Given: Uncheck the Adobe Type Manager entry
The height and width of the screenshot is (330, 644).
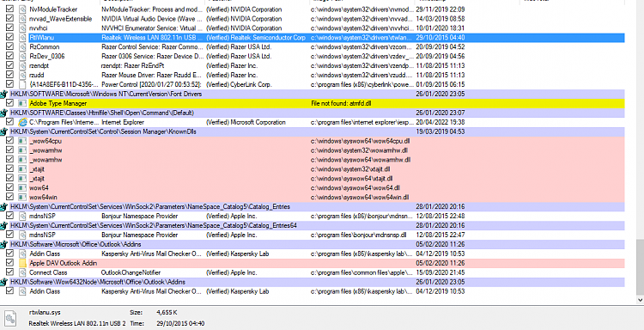Looking at the screenshot, I should [x=9, y=103].
